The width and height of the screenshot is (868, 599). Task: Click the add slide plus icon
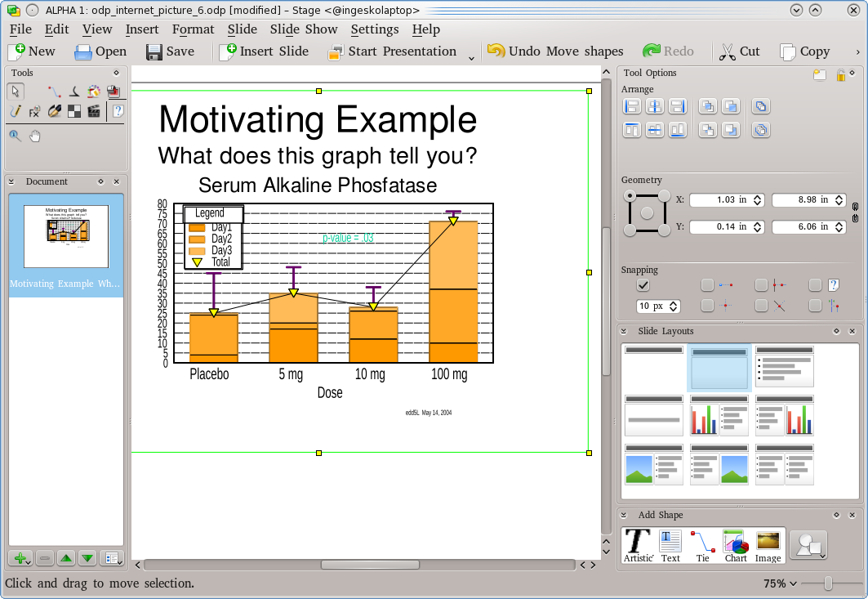(x=20, y=558)
